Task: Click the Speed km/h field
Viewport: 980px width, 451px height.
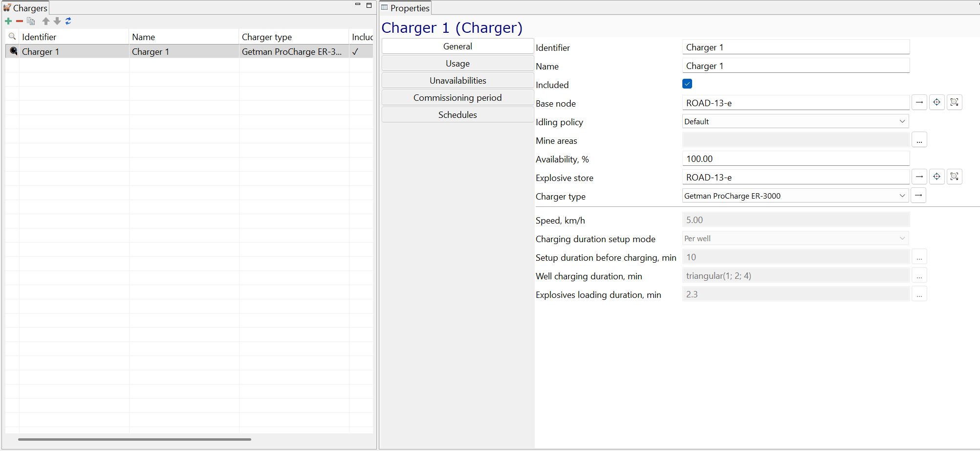Action: 796,220
